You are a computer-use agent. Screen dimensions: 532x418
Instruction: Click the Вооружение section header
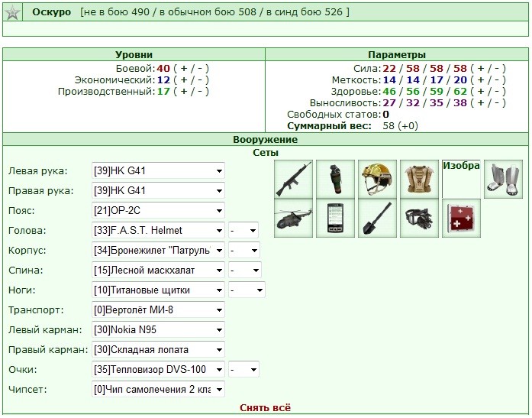coord(266,140)
